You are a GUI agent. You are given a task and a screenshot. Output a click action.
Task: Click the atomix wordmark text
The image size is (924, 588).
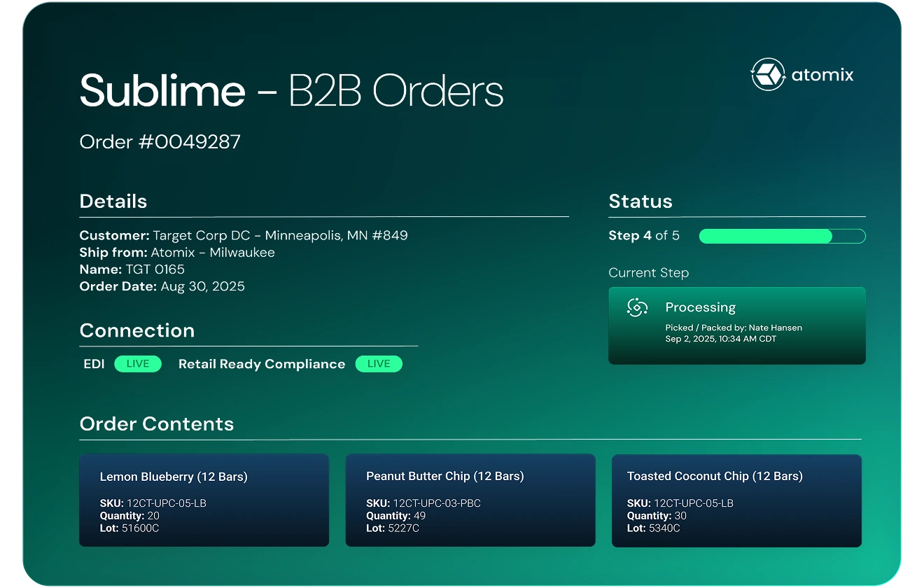click(822, 75)
